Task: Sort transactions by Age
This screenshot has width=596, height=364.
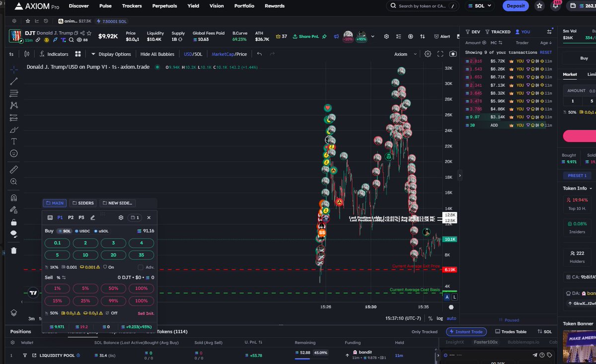Action: coord(546,43)
